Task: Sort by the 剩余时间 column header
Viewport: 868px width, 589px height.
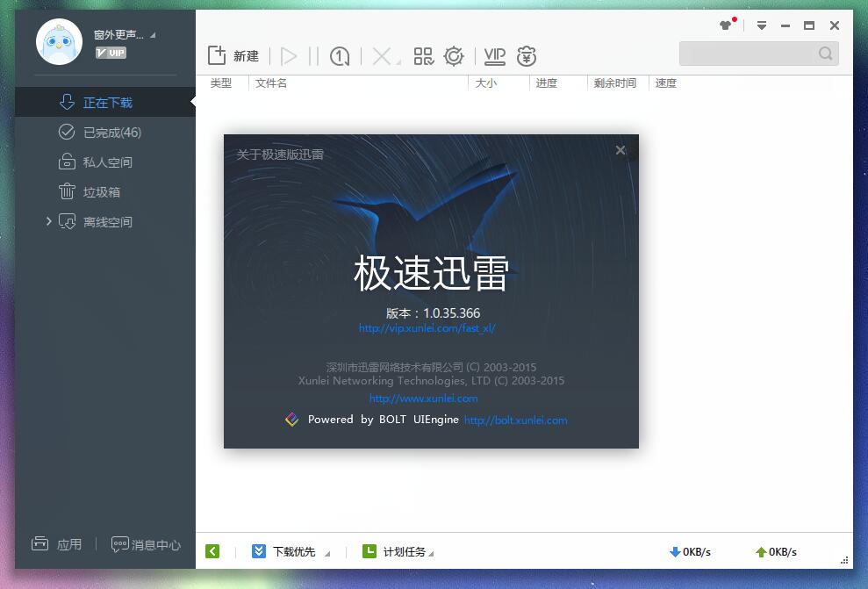Action: (x=614, y=83)
